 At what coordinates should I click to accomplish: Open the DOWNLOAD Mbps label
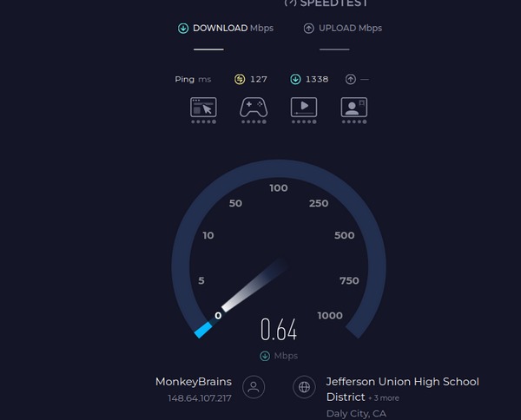pyautogui.click(x=233, y=29)
